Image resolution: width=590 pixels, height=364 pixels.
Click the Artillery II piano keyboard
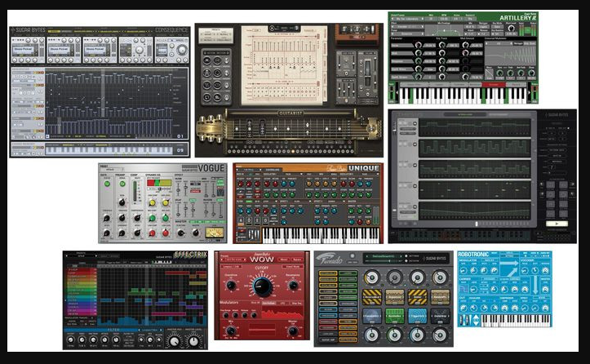pos(463,95)
